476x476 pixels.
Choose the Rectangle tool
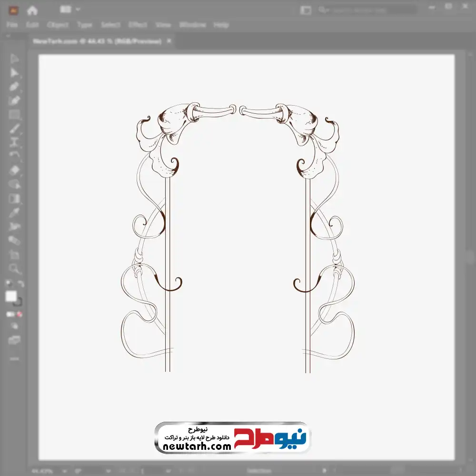pos(14,115)
